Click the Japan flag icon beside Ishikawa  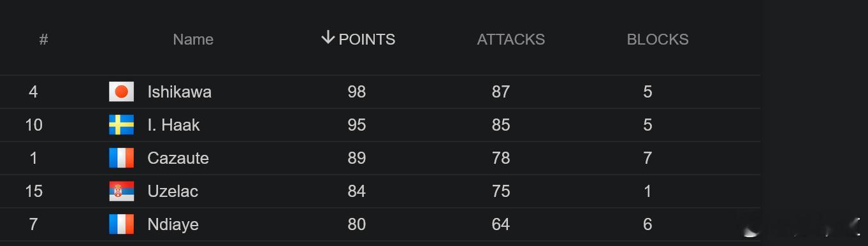click(121, 92)
